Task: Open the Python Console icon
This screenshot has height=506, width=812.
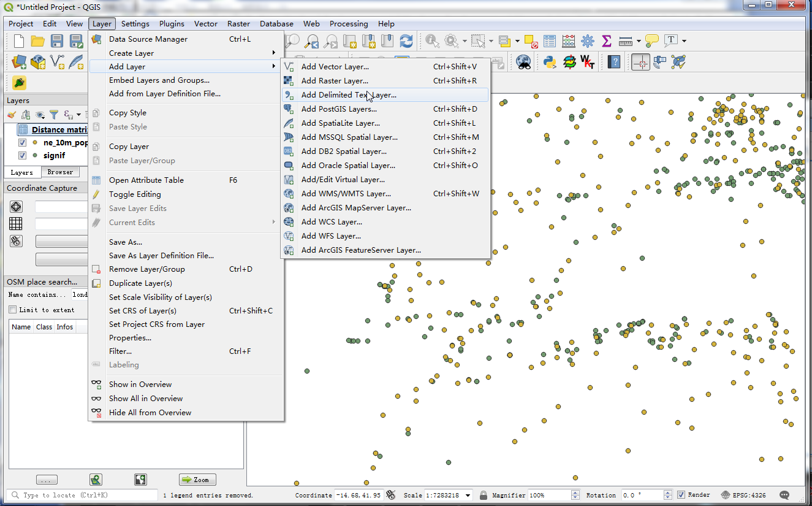Action: tap(550, 62)
